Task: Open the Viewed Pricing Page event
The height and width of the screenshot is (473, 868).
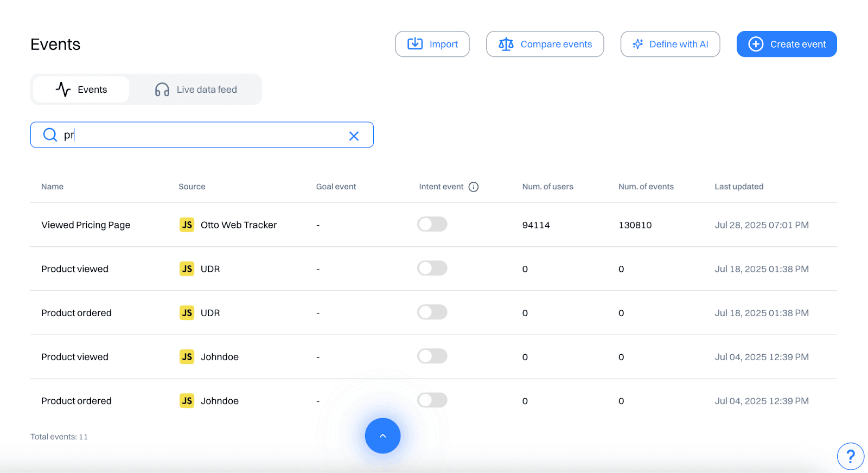Action: pyautogui.click(x=86, y=225)
